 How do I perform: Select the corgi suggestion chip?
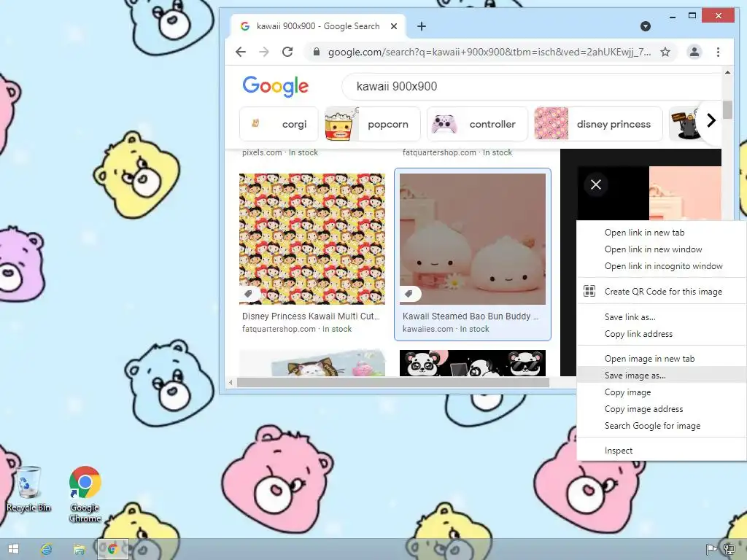point(279,124)
